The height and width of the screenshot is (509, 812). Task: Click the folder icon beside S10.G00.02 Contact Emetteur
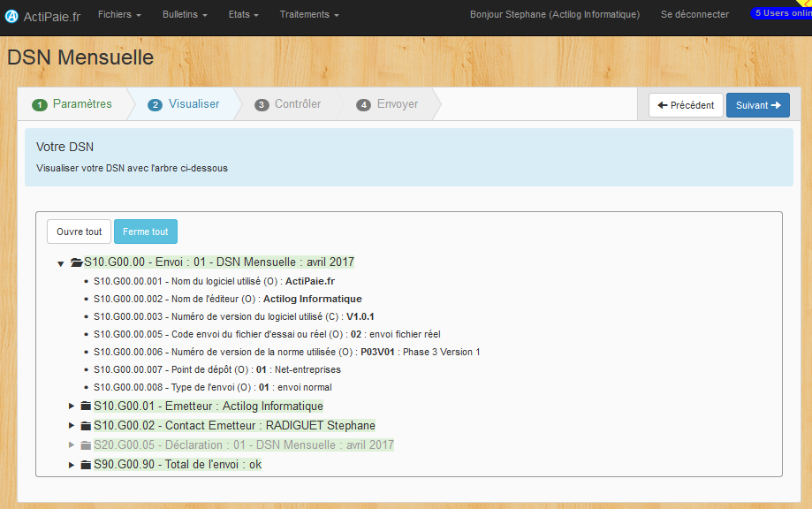(86, 426)
